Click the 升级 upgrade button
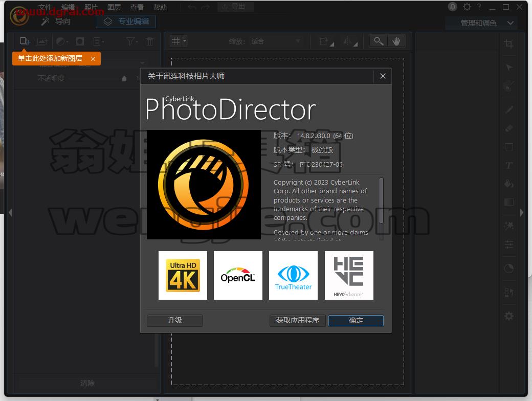Image resolution: width=532 pixels, height=401 pixels. 175,320
